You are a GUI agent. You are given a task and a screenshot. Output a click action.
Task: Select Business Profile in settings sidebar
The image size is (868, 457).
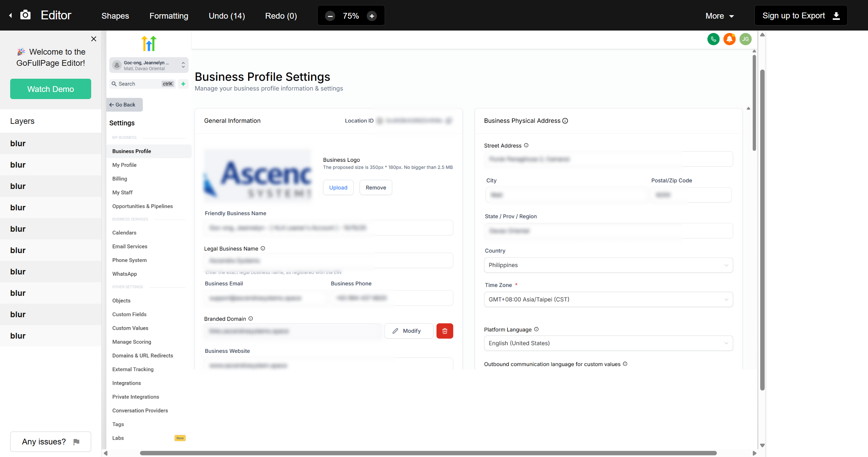(x=149, y=151)
